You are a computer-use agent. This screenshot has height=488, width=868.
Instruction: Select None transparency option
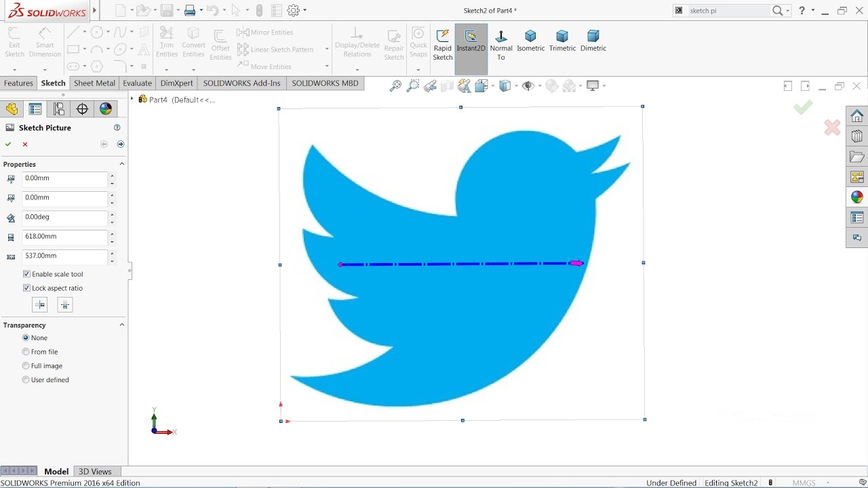tap(26, 338)
